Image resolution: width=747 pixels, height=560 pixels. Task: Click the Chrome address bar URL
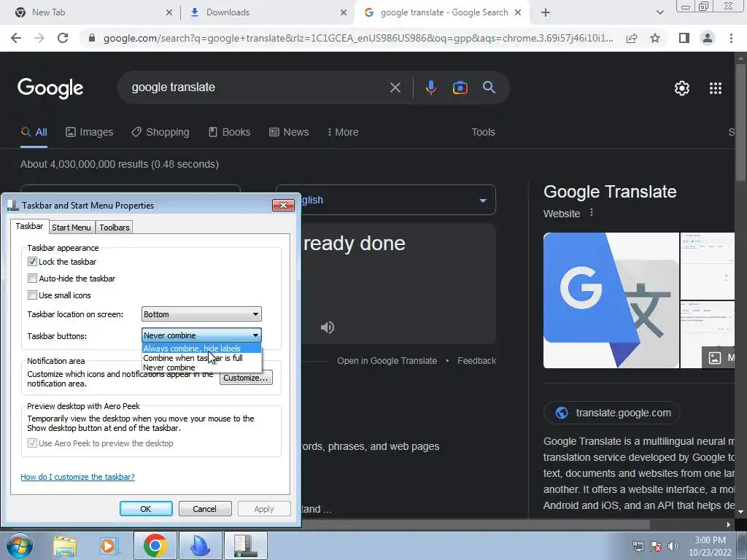coord(357,38)
